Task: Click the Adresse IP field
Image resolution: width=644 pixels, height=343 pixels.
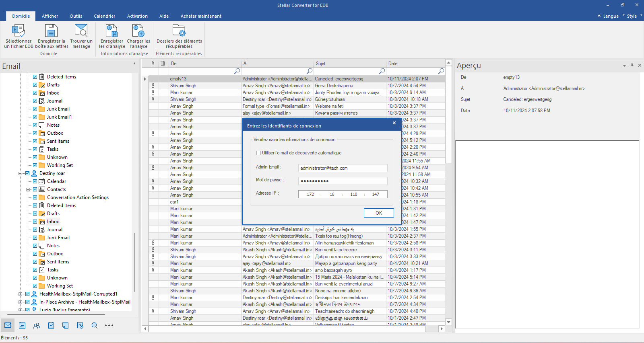Action: (343, 194)
